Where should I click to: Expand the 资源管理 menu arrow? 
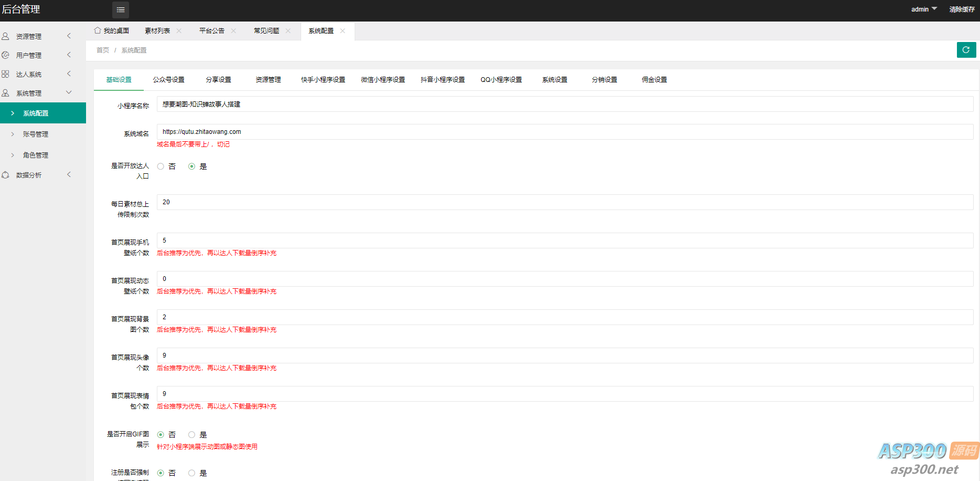pos(69,36)
